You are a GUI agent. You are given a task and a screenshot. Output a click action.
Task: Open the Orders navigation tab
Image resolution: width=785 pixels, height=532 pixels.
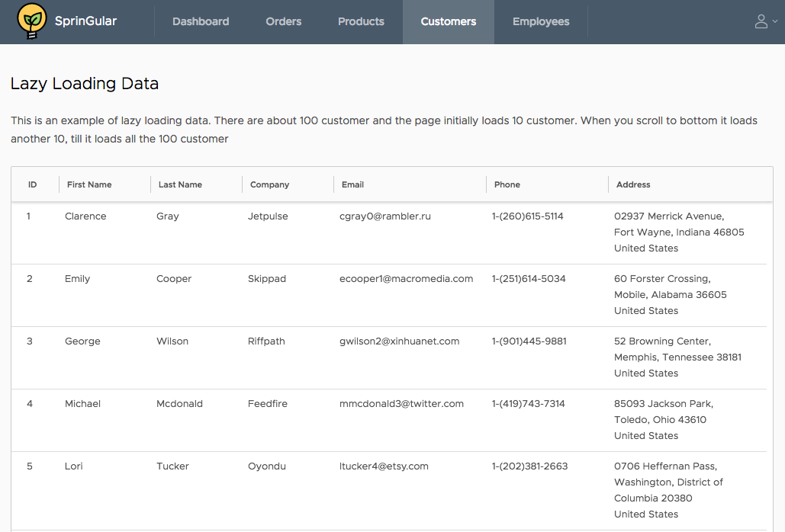click(x=284, y=22)
